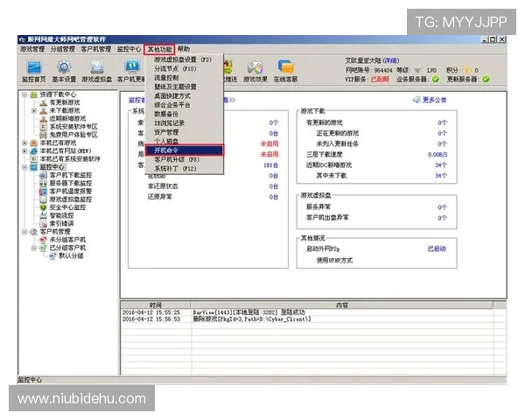This screenshot has width=525, height=420.
Task: Click the 监控首页 toolbar icon
Action: tap(32, 70)
